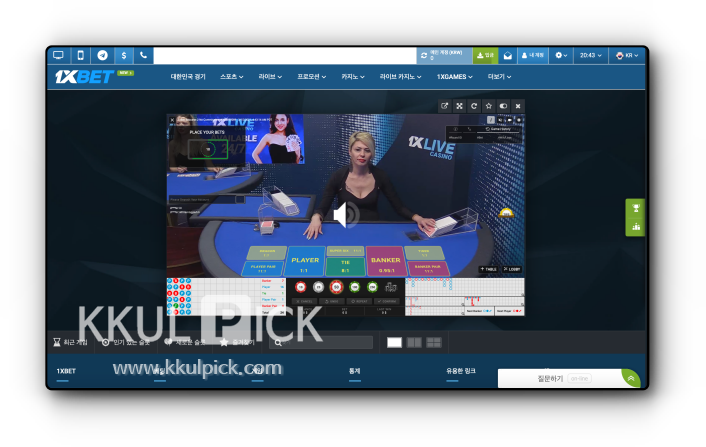Open game in new window icon
This screenshot has width=706, height=447.
click(x=444, y=106)
